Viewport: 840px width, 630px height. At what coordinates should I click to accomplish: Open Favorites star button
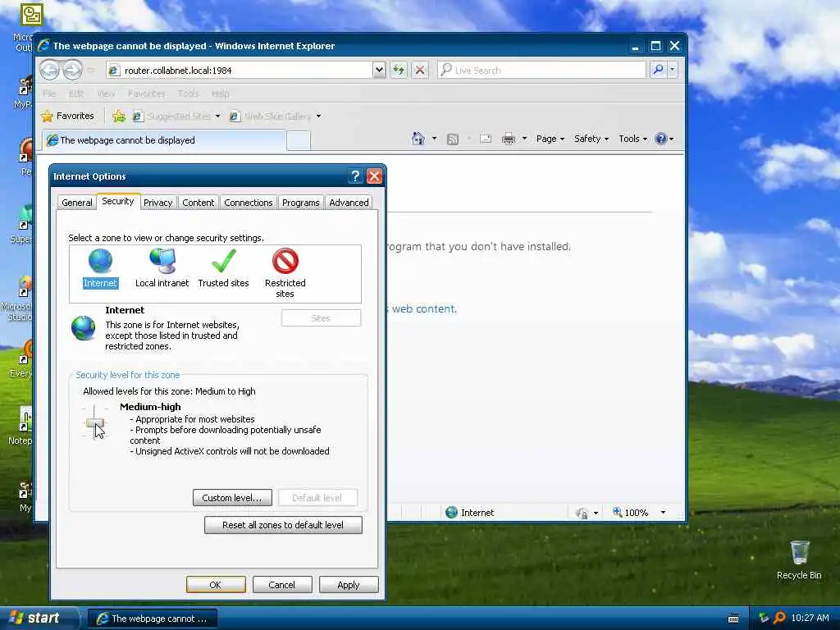pyautogui.click(x=67, y=116)
